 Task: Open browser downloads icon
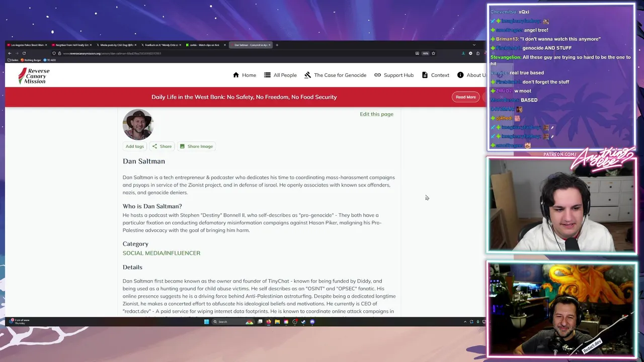[x=463, y=53]
